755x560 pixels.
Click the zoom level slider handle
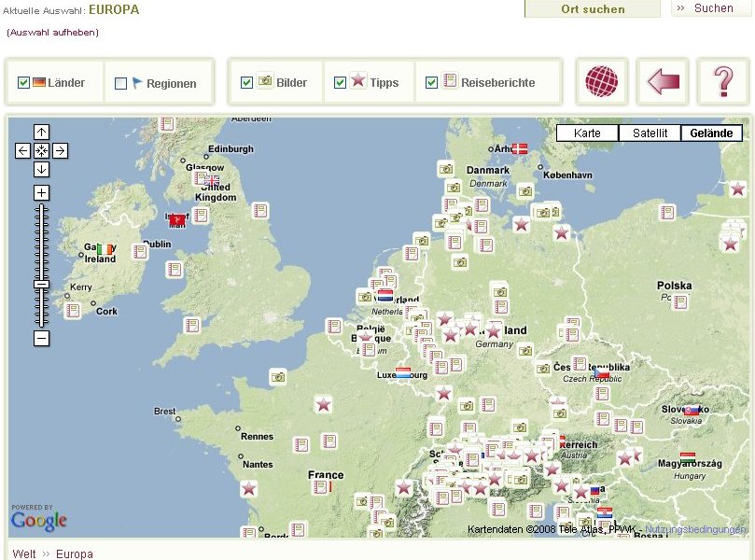tap(42, 284)
